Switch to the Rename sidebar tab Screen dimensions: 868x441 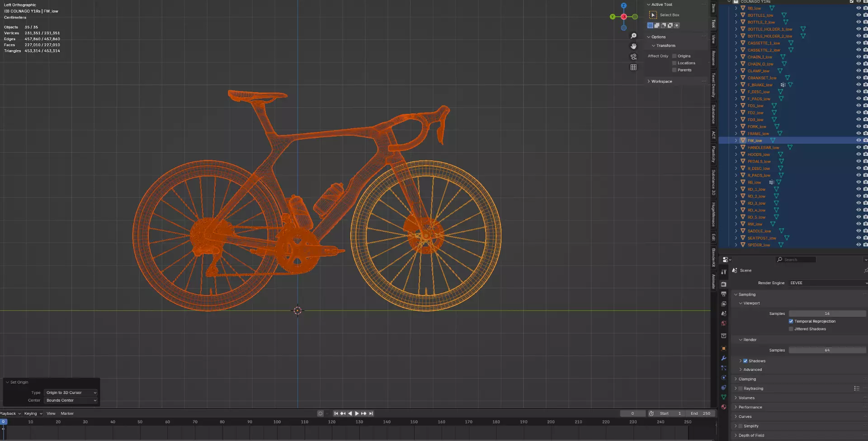pos(714,58)
